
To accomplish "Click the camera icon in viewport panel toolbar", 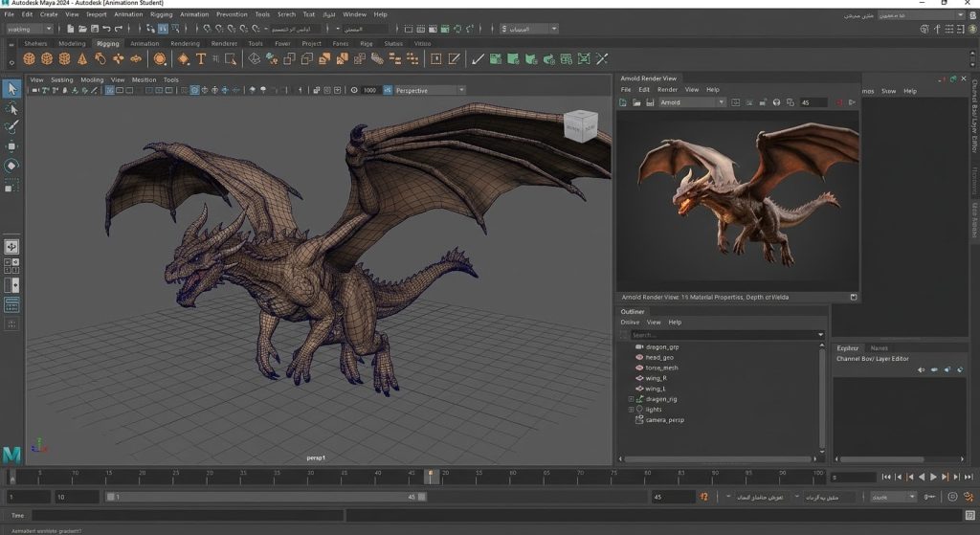I will tap(34, 91).
